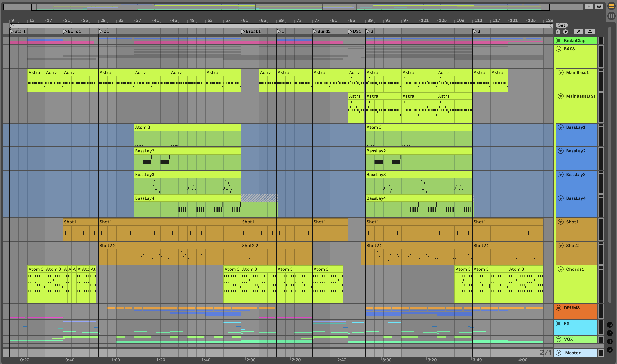
Task: Unfold the KicknClap group track icon
Action: pos(558,41)
